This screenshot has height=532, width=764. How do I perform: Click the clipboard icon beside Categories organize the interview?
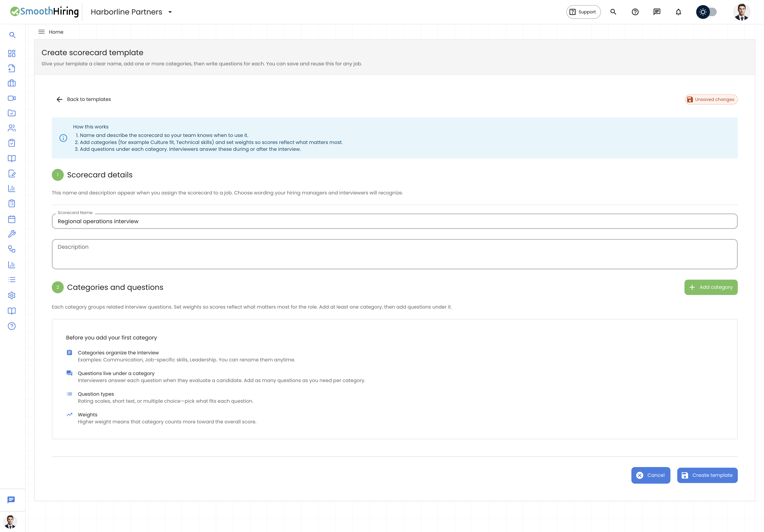(69, 352)
